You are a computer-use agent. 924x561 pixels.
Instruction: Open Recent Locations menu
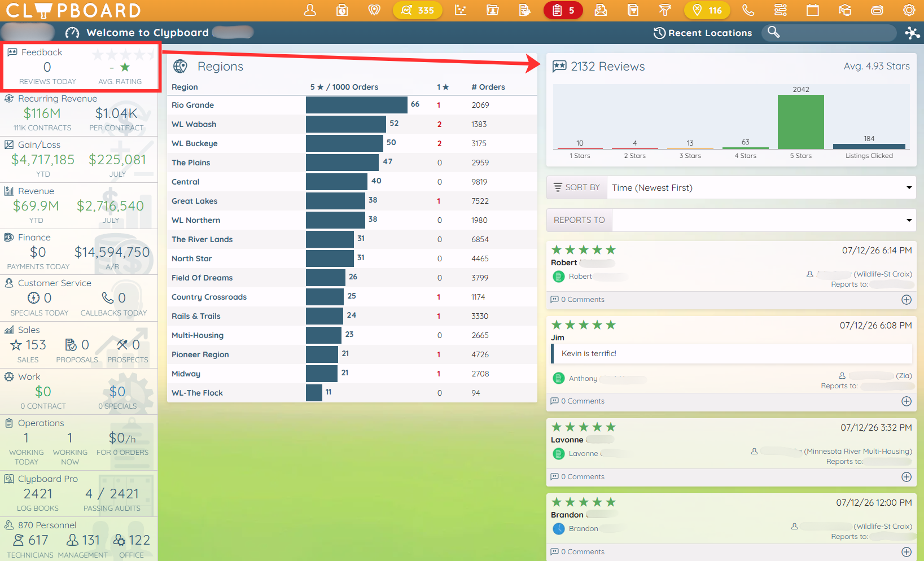click(x=703, y=33)
